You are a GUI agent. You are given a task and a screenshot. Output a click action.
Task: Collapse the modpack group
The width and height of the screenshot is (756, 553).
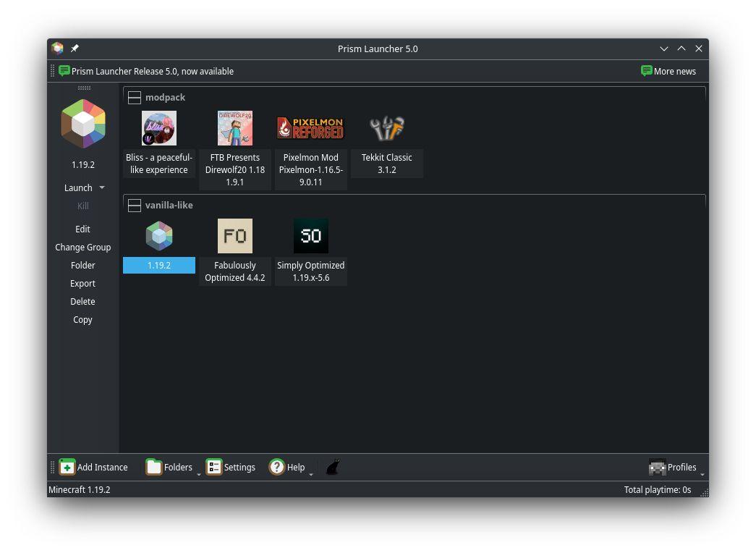(x=135, y=98)
